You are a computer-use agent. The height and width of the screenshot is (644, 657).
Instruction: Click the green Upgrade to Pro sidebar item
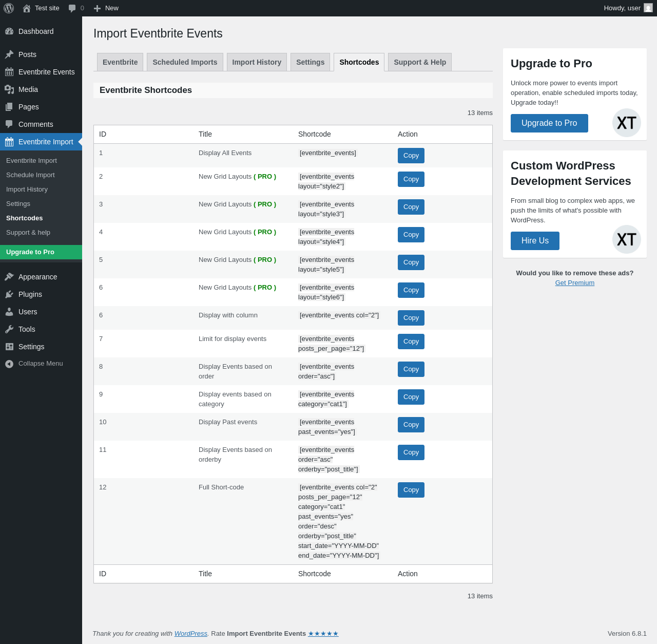[x=41, y=252]
